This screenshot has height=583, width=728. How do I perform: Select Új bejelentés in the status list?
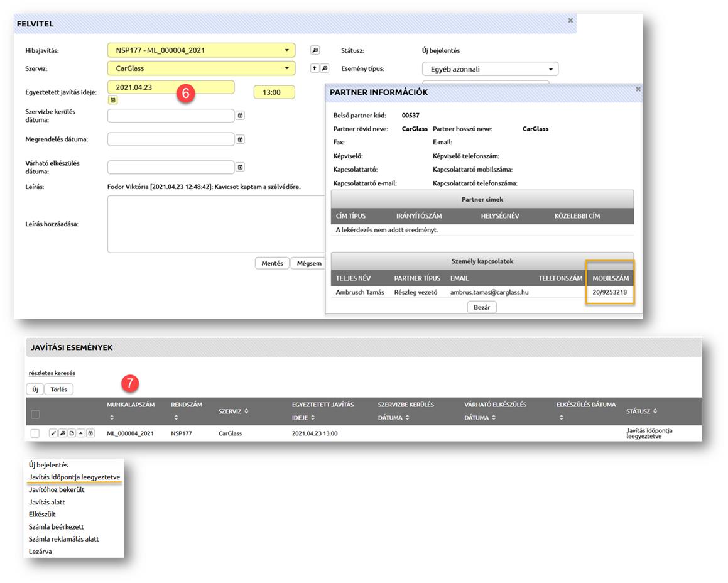pyautogui.click(x=48, y=464)
